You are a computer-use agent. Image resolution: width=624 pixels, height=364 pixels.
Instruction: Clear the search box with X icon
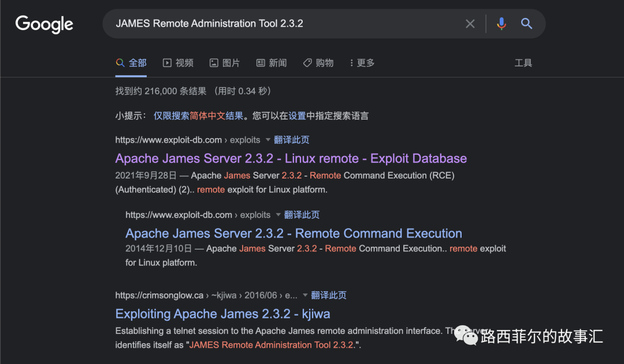tap(470, 24)
